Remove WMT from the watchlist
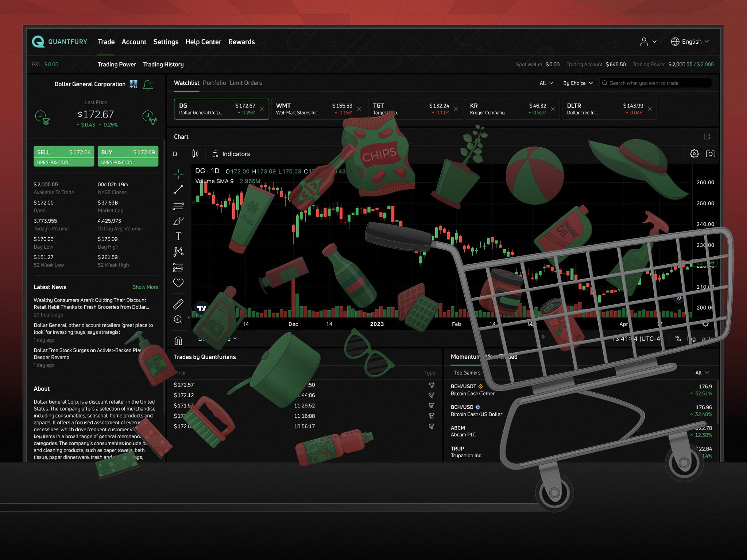This screenshot has height=560, width=747. [x=359, y=109]
